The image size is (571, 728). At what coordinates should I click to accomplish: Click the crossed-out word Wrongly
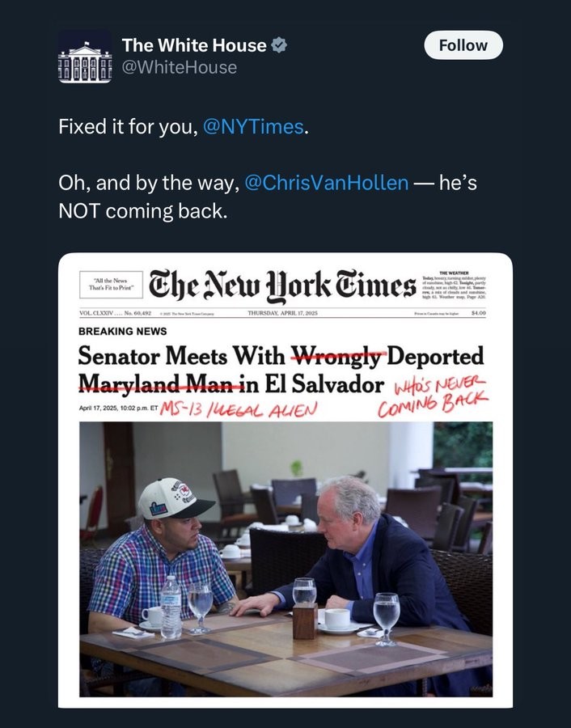338,356
